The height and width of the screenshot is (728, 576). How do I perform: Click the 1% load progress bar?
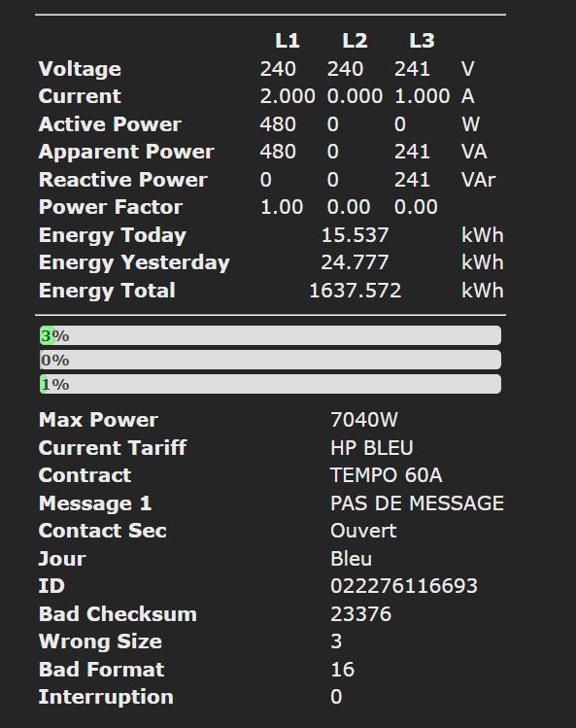(x=270, y=385)
